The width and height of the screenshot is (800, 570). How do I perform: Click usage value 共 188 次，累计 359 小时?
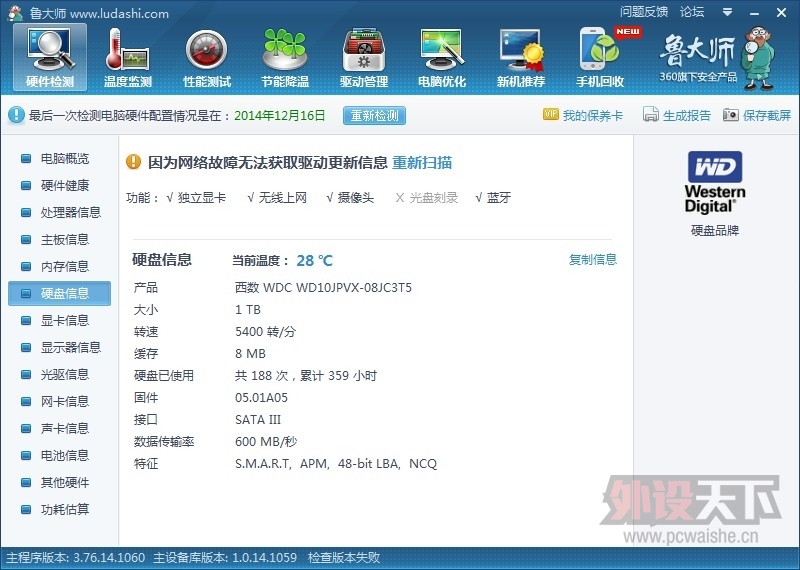pyautogui.click(x=306, y=376)
